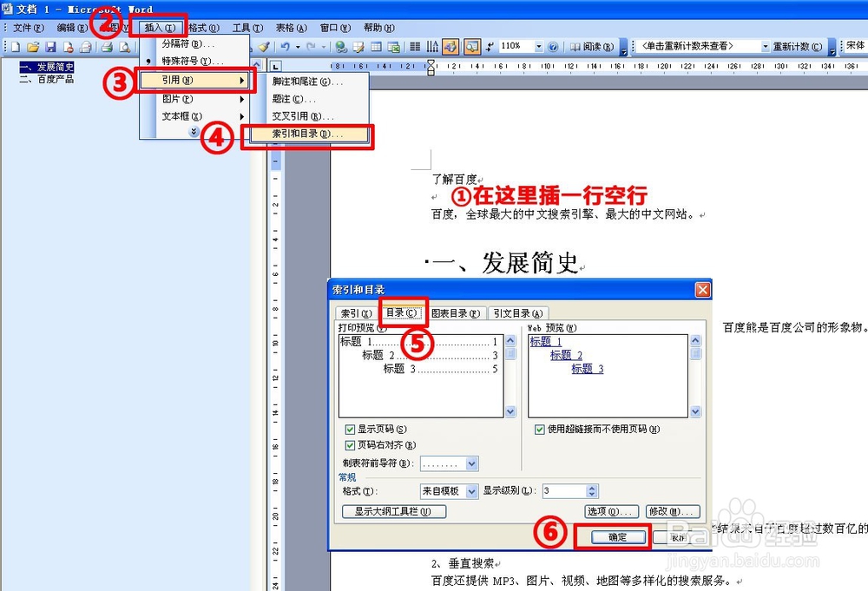Click the Permission document icon

tap(68, 47)
